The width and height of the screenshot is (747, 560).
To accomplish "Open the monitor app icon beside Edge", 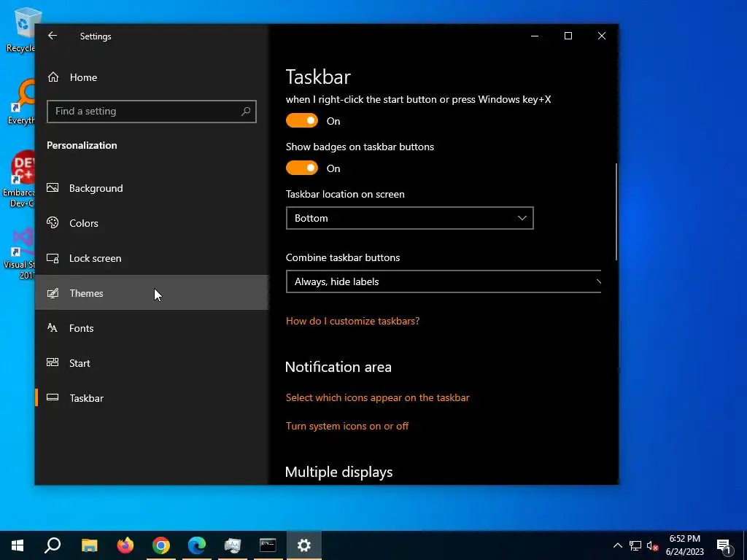I will pyautogui.click(x=233, y=545).
